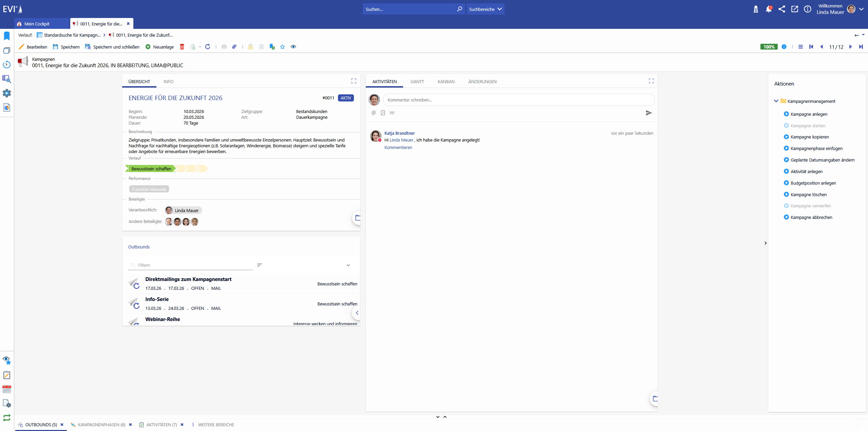The height and width of the screenshot is (431, 868).
Task: Open the Suchbereiche dropdown
Action: point(485,9)
